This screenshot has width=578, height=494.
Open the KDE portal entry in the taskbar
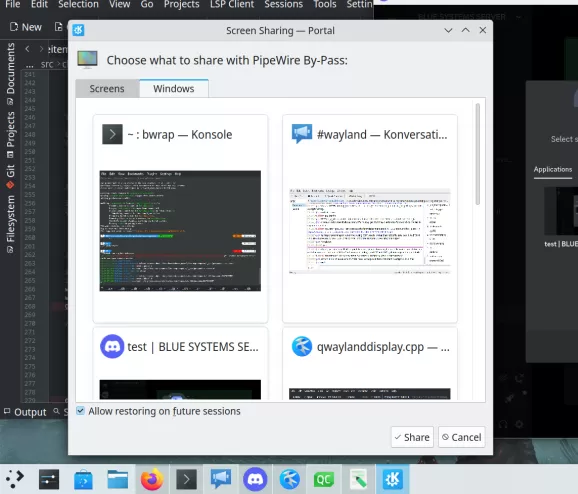(x=392, y=479)
